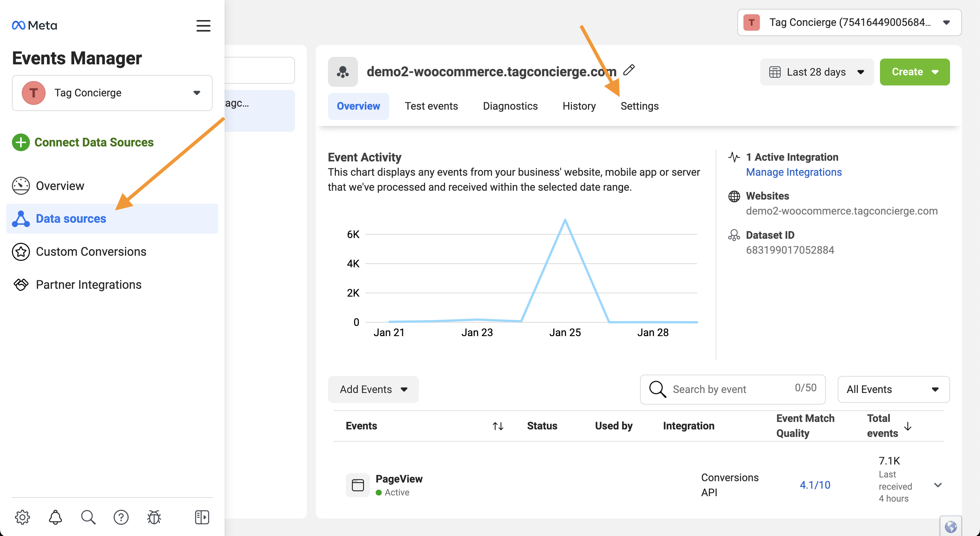Click the Partner Integrations handshake icon

[x=21, y=284]
